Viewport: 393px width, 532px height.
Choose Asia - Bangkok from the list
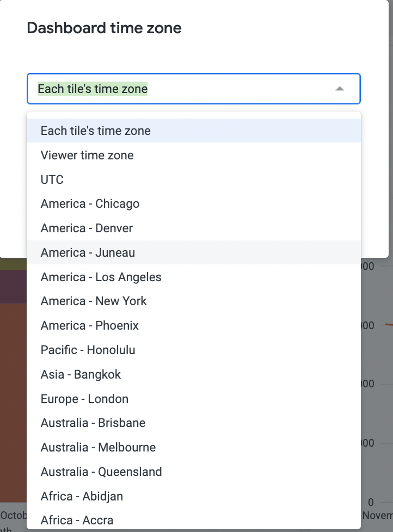tap(81, 374)
